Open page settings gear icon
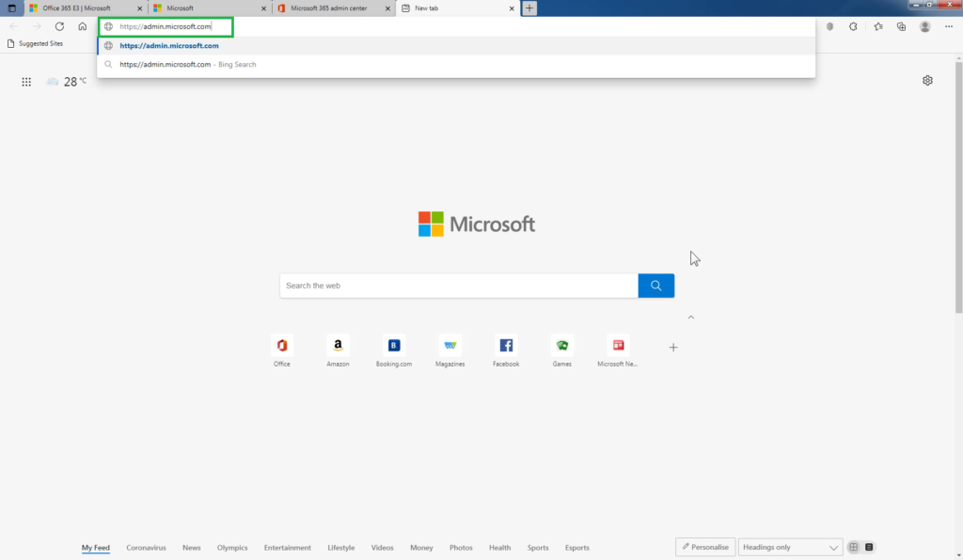 click(927, 81)
